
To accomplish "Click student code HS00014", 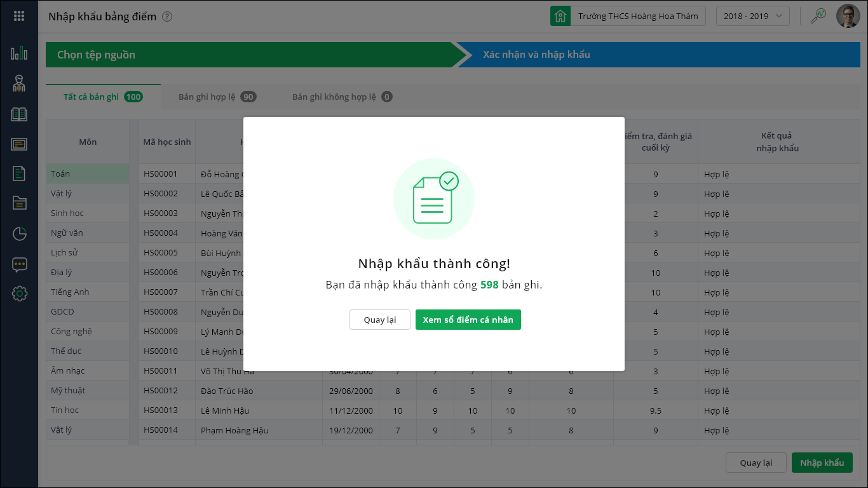I will (161, 430).
